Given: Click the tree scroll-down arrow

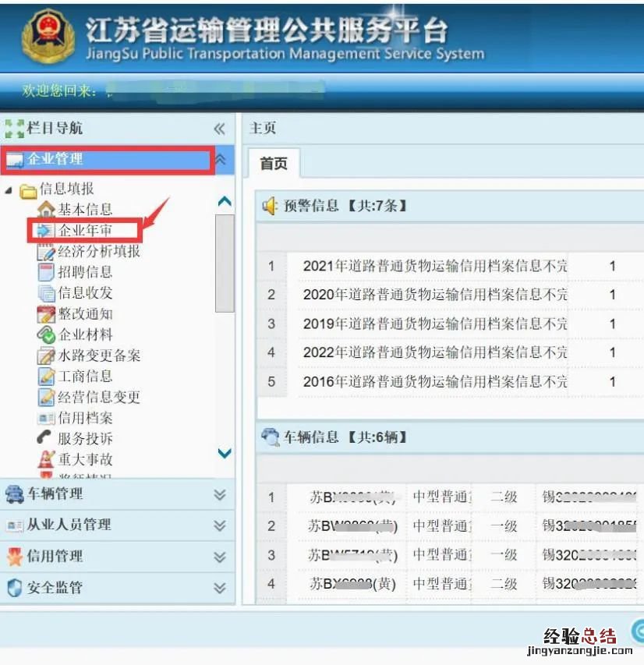Looking at the screenshot, I should [225, 453].
